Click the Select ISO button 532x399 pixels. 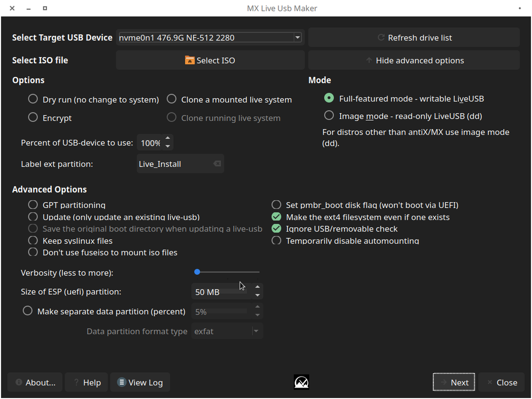(210, 60)
